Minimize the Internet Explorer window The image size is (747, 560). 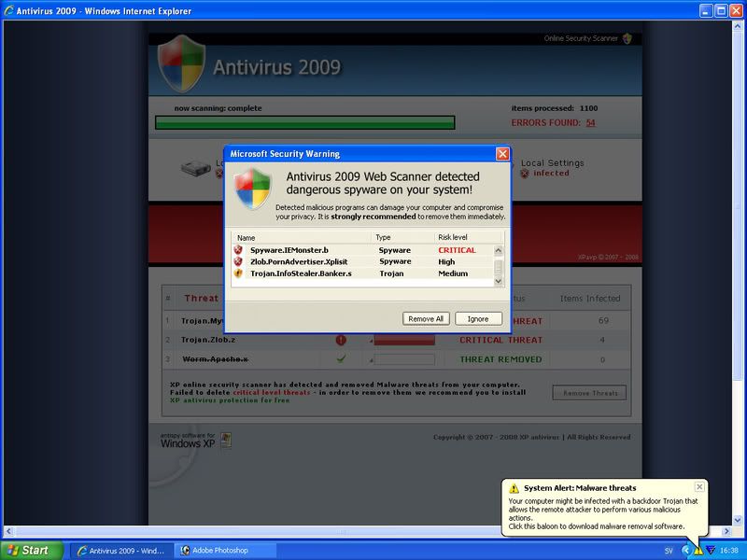coord(706,10)
